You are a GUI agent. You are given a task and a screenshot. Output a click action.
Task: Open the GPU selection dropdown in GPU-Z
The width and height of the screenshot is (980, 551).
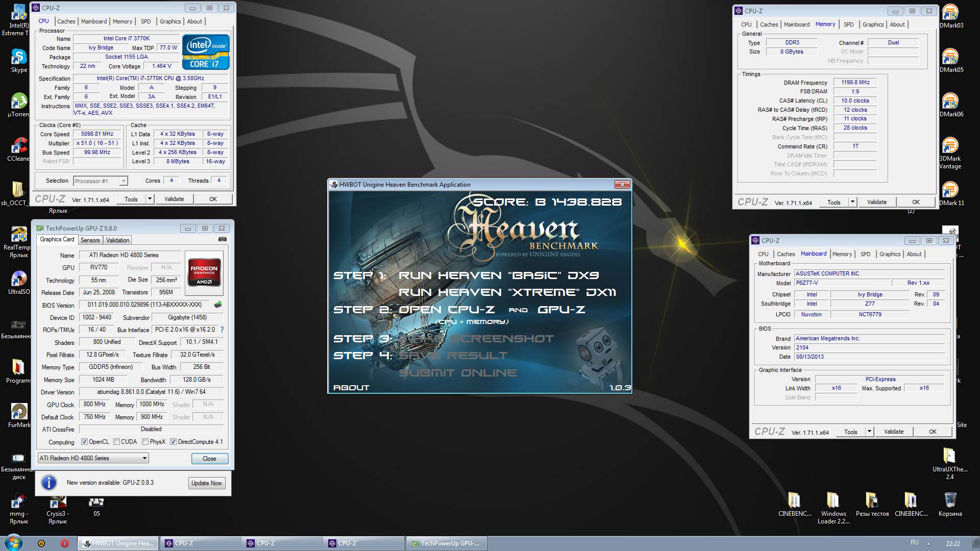93,458
